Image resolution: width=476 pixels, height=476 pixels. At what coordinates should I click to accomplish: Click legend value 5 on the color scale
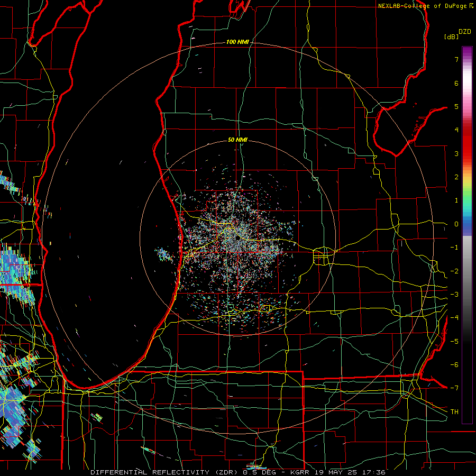(456, 106)
